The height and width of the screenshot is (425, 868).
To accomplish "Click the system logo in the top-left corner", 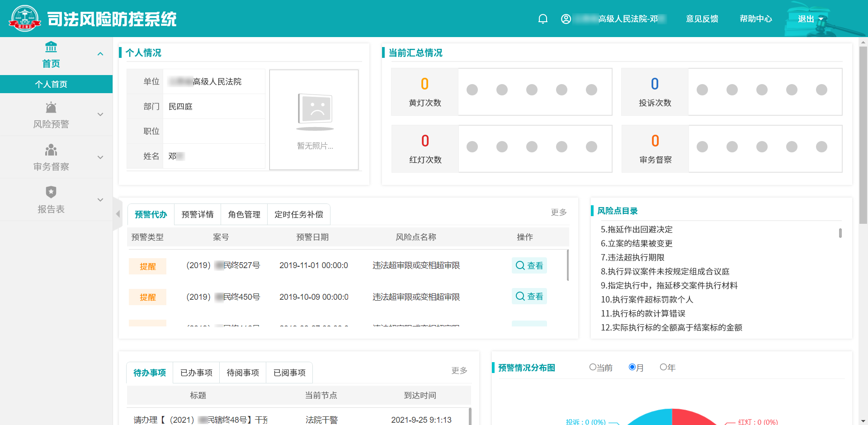I will point(25,18).
